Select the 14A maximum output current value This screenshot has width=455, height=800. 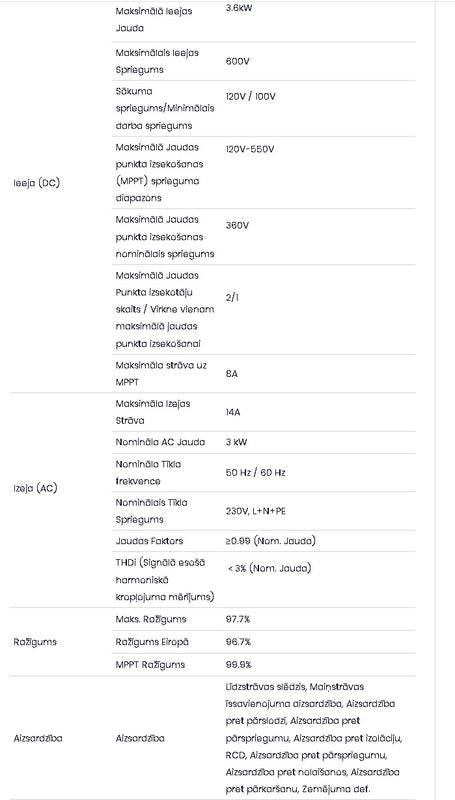[x=233, y=412]
